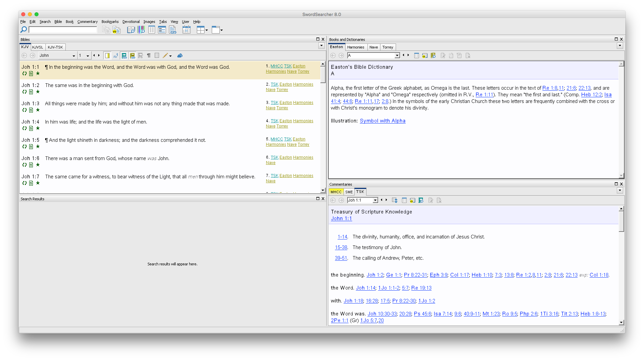644x360 pixels.
Task: Follow the Symbol with Alpha illustration link
Action: coord(382,121)
